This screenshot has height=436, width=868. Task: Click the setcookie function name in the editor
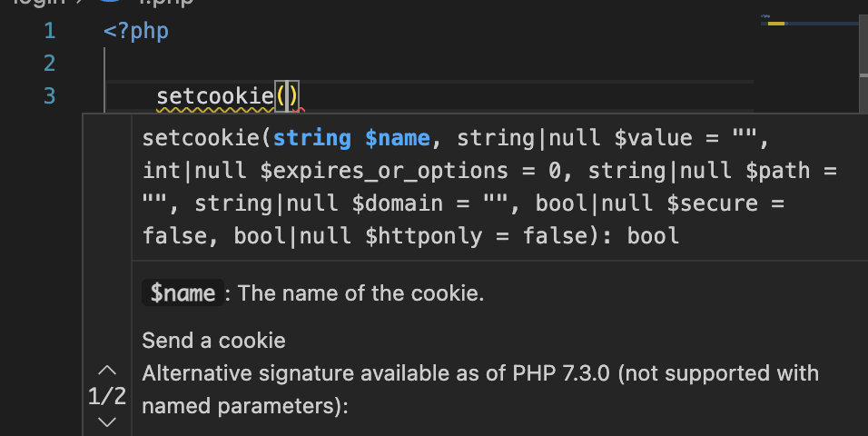tap(215, 95)
